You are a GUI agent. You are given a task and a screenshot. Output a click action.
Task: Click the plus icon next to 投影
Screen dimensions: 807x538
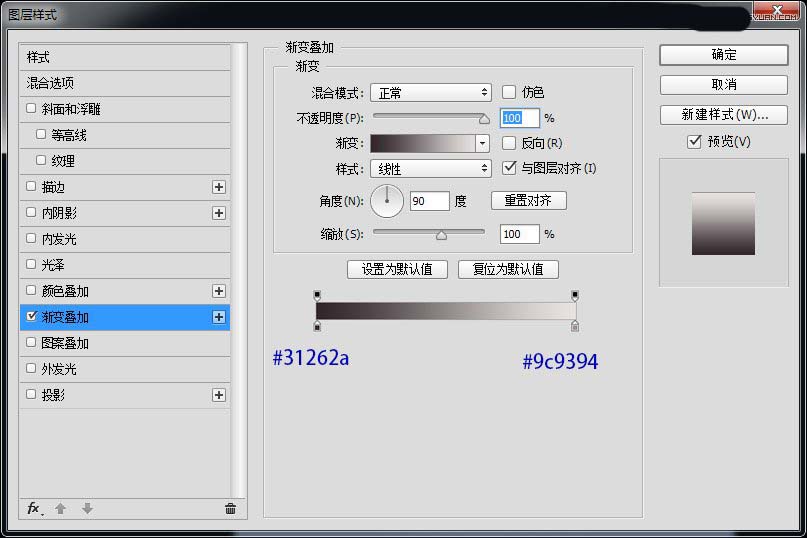click(219, 395)
